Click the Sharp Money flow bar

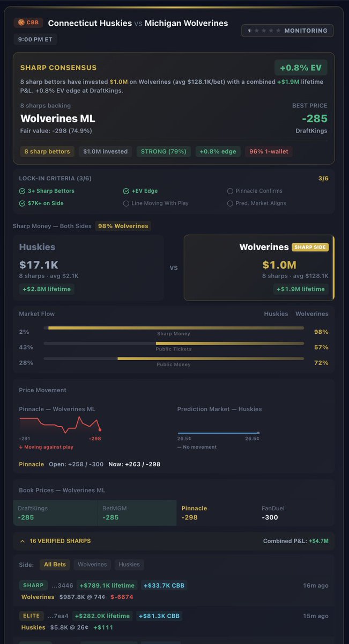(174, 327)
